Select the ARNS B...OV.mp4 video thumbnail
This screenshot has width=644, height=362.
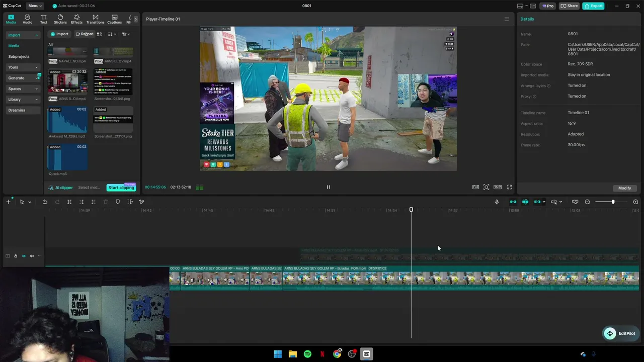[67, 81]
